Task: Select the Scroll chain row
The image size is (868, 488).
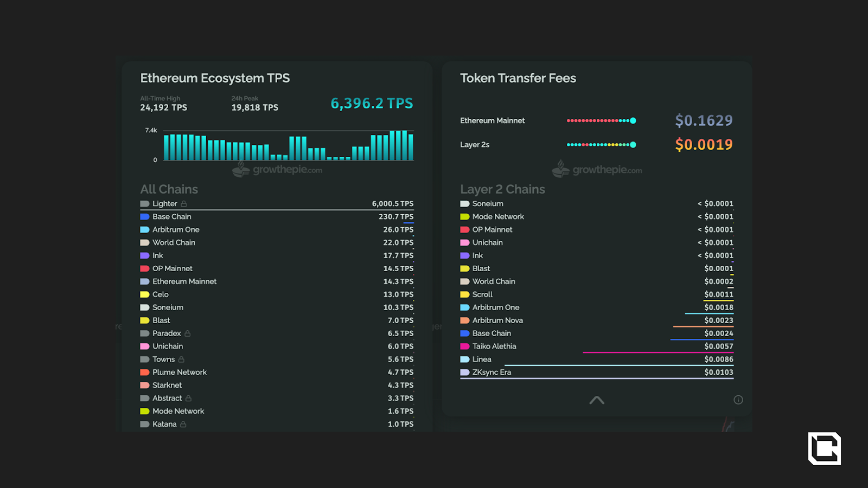Action: 597,295
